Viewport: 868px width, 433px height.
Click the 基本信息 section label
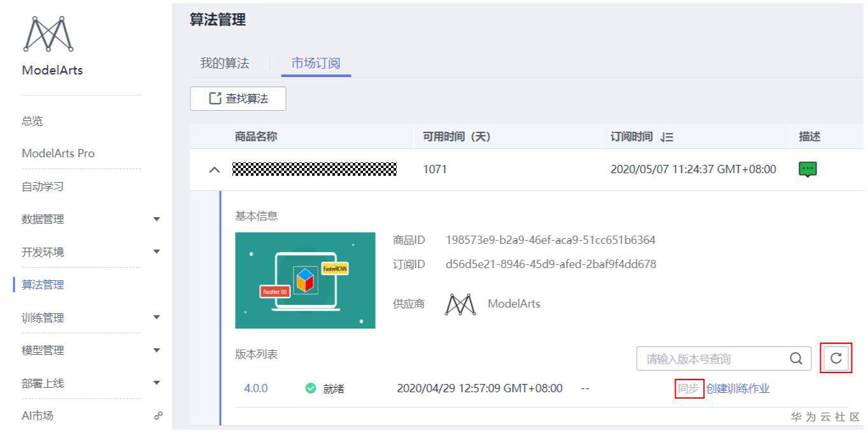[x=257, y=216]
